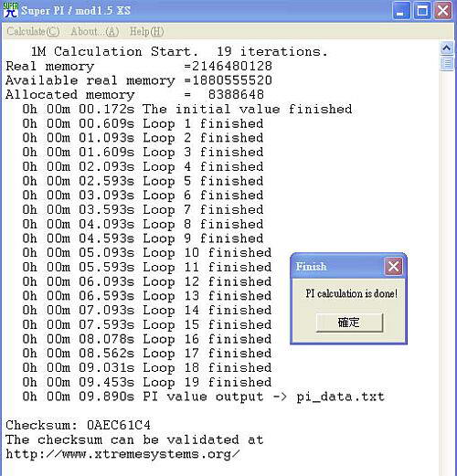Viewport: 457px width, 476px height.
Task: Click the Finish dialog title bar
Action: [338, 267]
